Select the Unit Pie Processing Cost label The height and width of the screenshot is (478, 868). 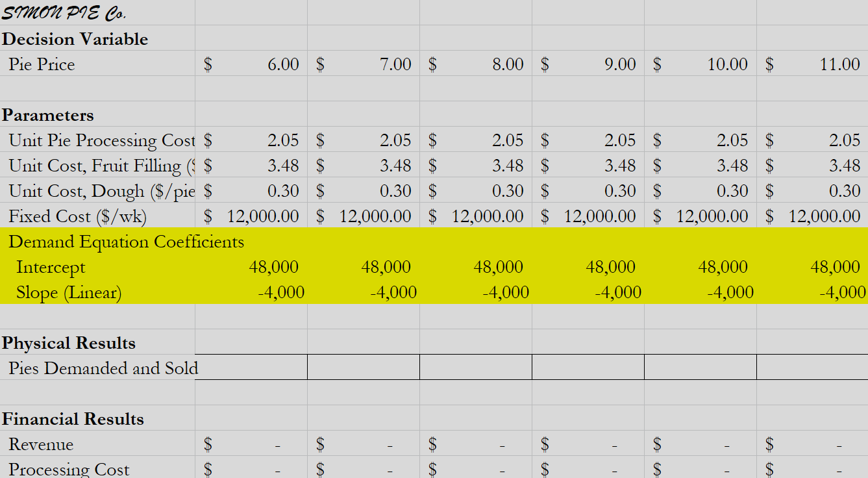tap(102, 140)
